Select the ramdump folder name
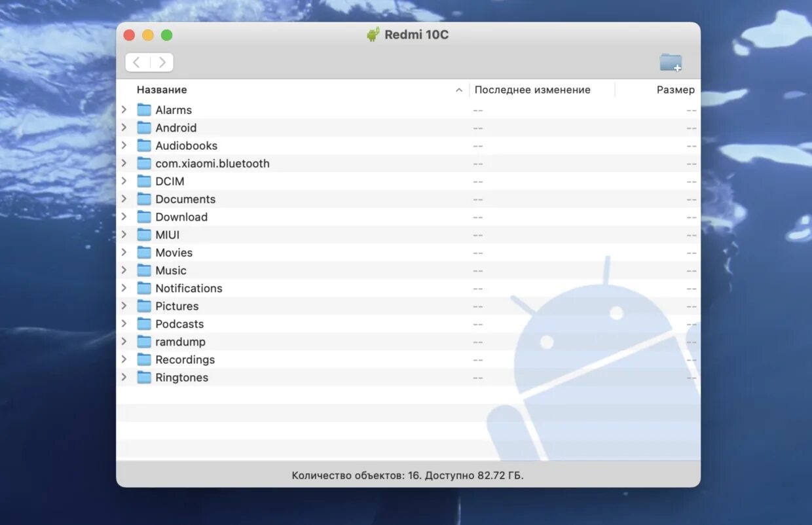 point(180,342)
